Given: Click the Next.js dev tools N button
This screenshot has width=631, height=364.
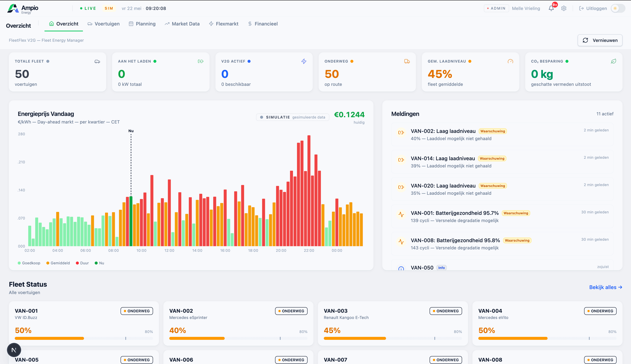Looking at the screenshot, I should [14, 350].
